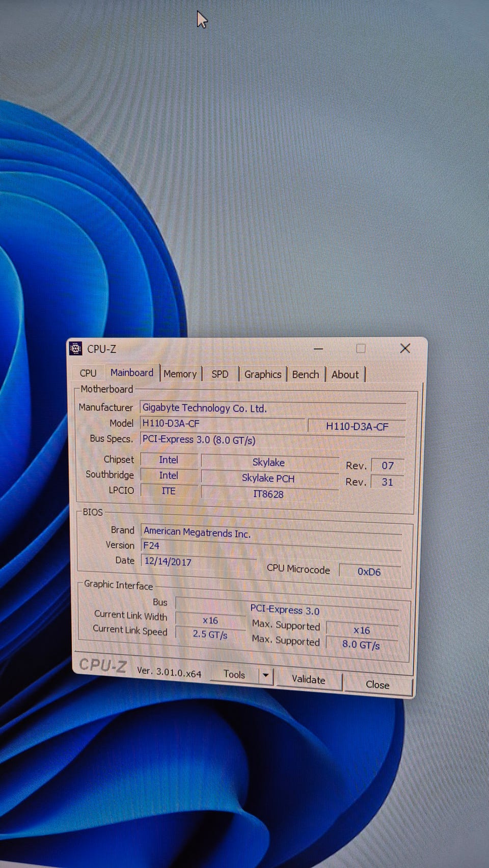Screen dimensions: 489x868
Task: Go to the Graphics tab
Action: pyautogui.click(x=263, y=374)
